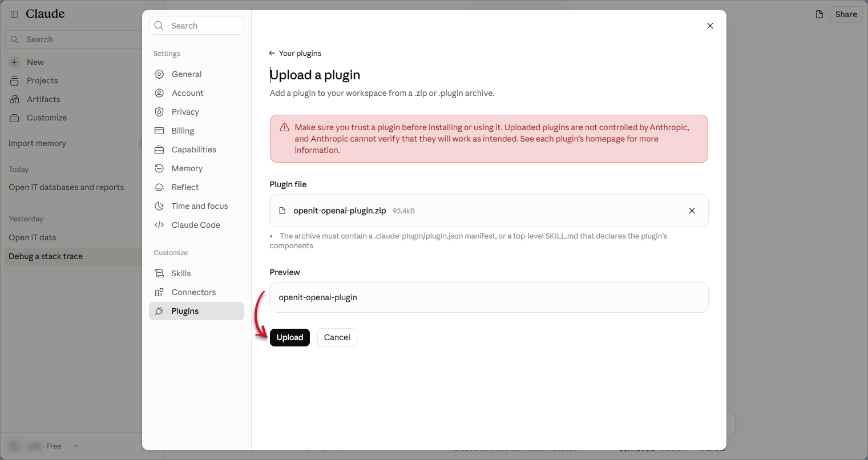Screen dimensions: 868x460
Task: Click the Skills icon
Action: click(x=159, y=273)
